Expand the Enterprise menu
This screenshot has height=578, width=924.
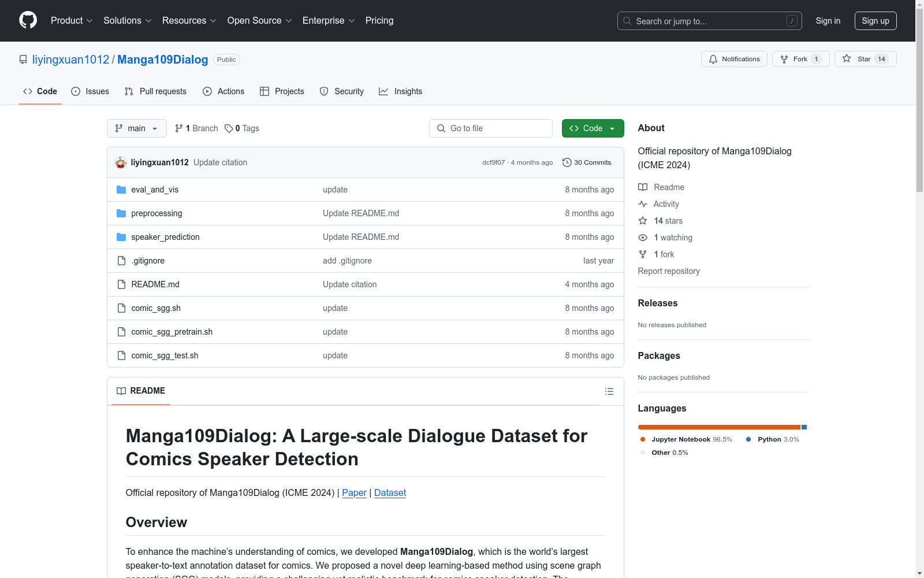(329, 21)
